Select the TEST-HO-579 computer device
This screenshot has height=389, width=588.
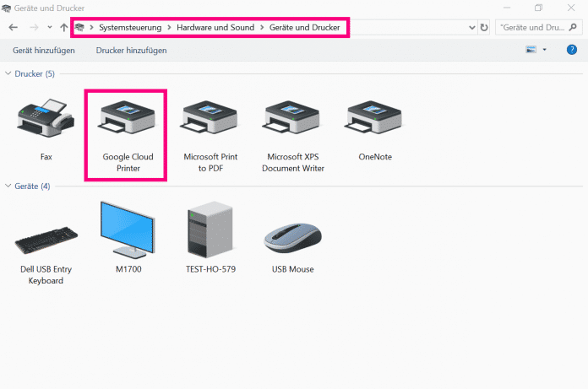tap(209, 231)
